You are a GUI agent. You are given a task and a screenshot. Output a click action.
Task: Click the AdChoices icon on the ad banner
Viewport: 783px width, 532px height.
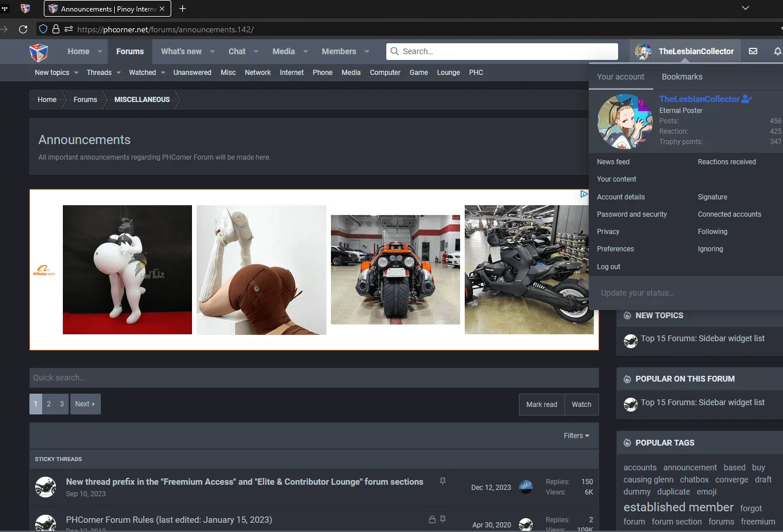click(x=584, y=194)
